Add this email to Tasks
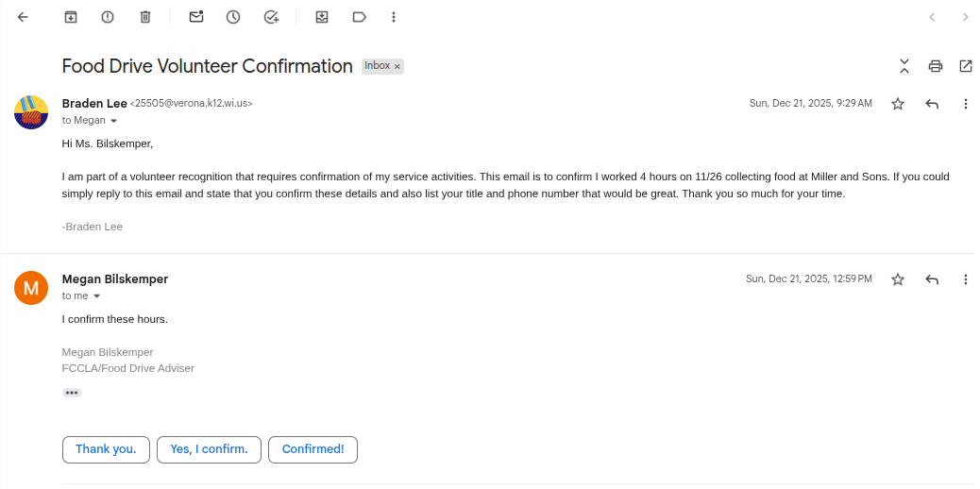 [271, 17]
